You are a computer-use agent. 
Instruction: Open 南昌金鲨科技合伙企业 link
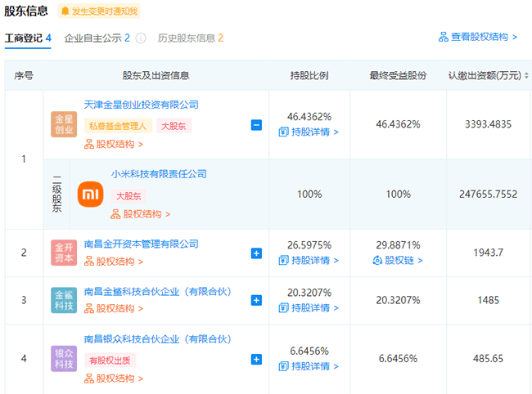158,292
